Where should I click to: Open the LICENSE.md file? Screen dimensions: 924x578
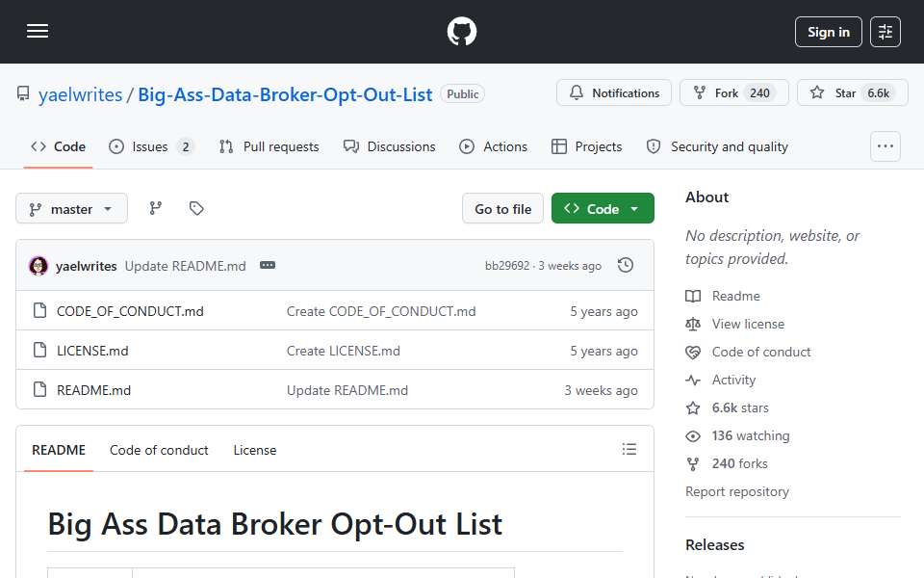pyautogui.click(x=92, y=351)
